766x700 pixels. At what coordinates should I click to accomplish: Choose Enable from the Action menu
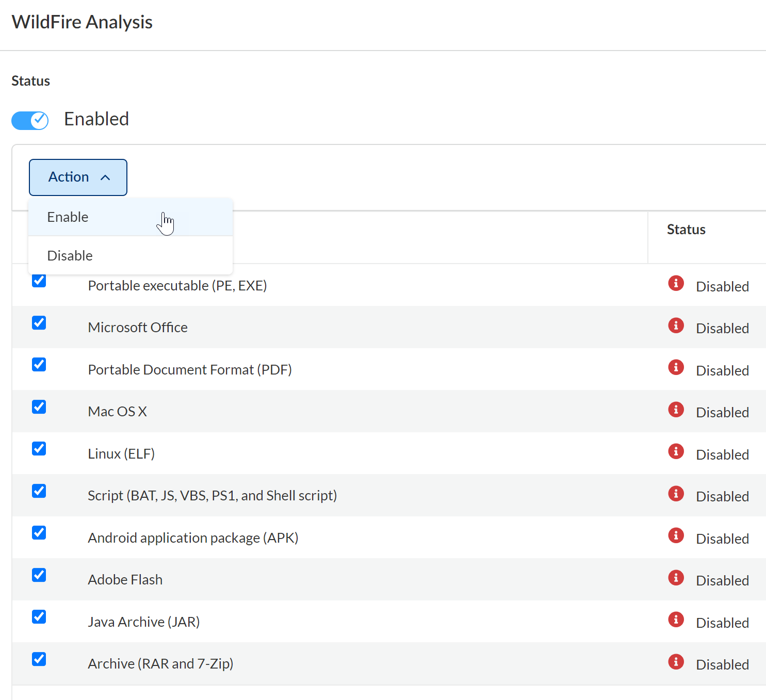coord(68,217)
